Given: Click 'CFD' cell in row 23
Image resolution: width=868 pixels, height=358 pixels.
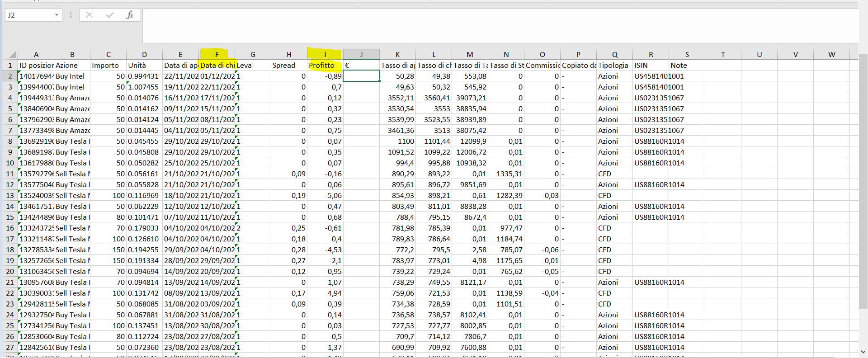Looking at the screenshot, I should (615, 304).
